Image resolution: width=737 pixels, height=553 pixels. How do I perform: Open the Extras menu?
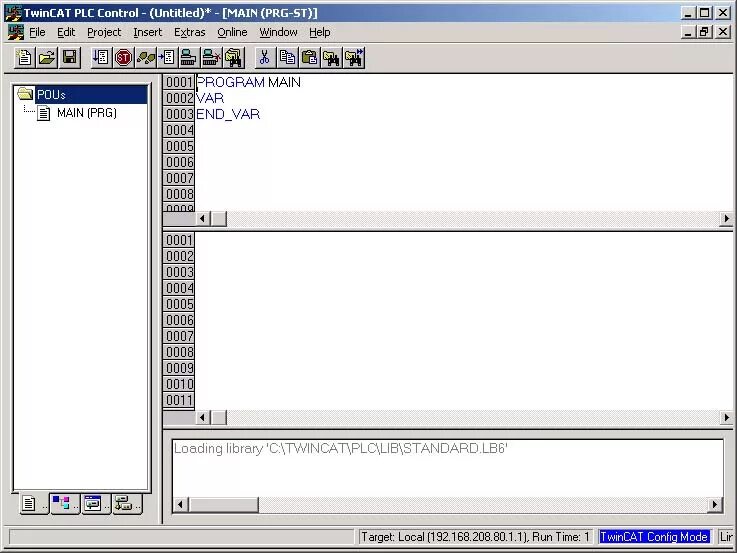tap(189, 32)
